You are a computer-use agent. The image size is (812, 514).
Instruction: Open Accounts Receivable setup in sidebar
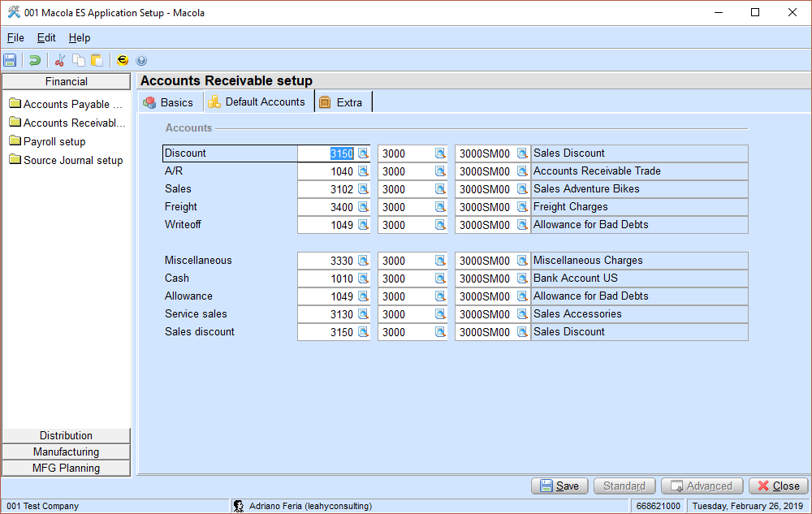[x=67, y=123]
